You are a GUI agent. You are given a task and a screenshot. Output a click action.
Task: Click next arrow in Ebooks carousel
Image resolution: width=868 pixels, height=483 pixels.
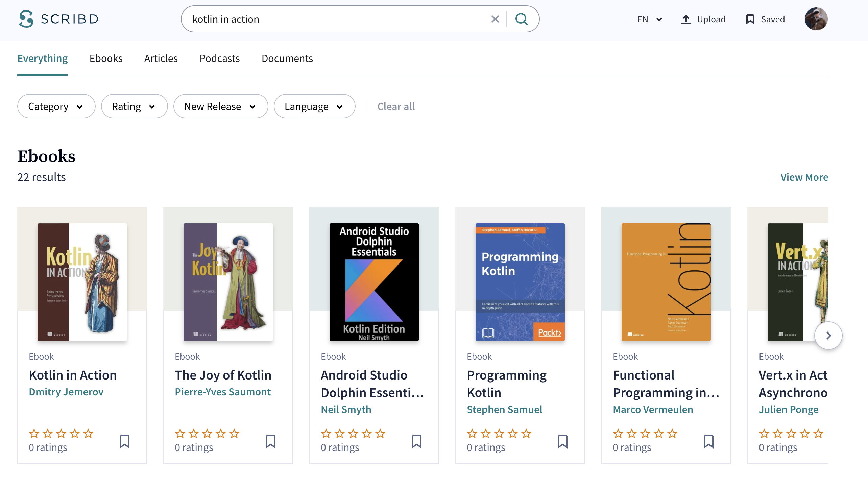coord(828,336)
